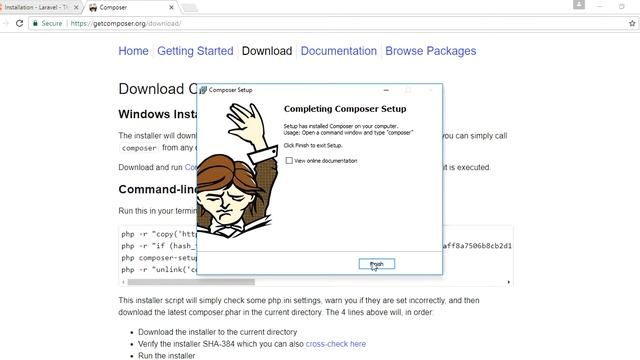Reload the page with the refresh icon
The width and height of the screenshot is (640, 360).
tap(19, 23)
